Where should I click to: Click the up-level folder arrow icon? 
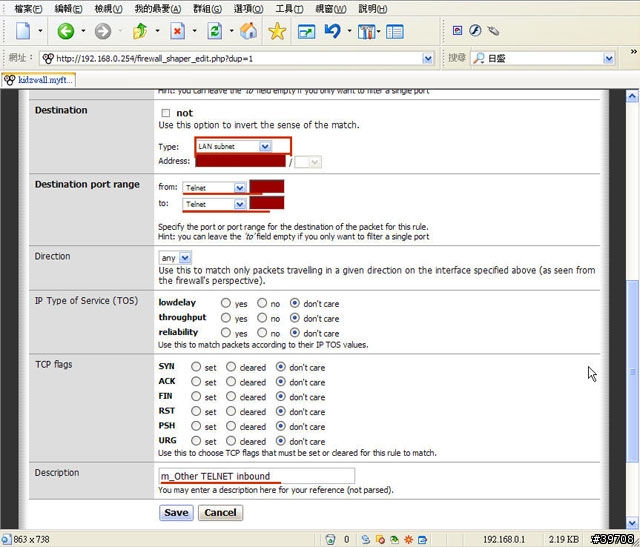pyautogui.click(x=140, y=31)
